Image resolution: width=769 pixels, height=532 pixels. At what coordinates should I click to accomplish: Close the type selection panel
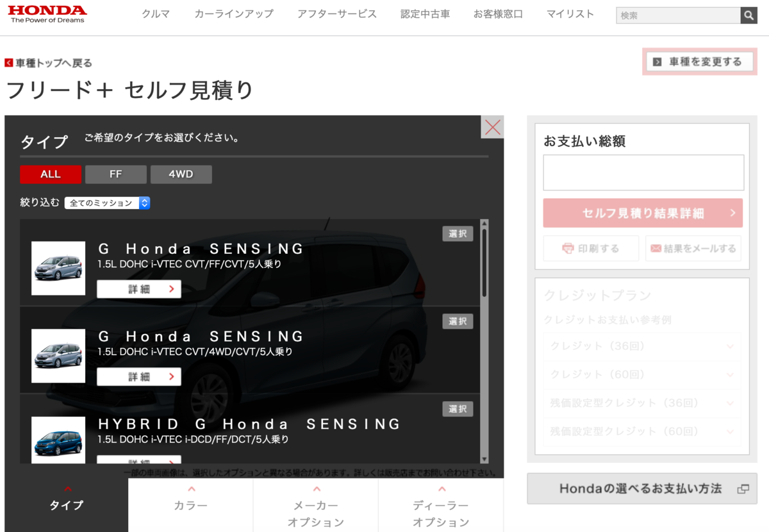coord(492,127)
